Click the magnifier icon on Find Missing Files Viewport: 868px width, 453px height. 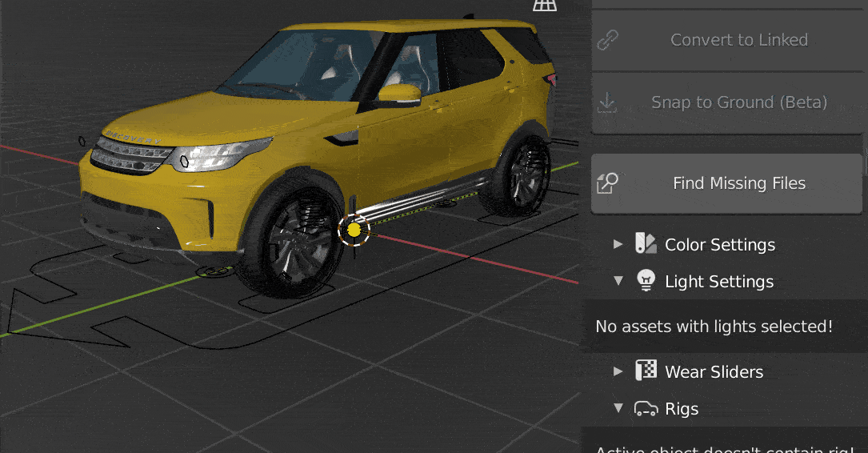point(607,182)
